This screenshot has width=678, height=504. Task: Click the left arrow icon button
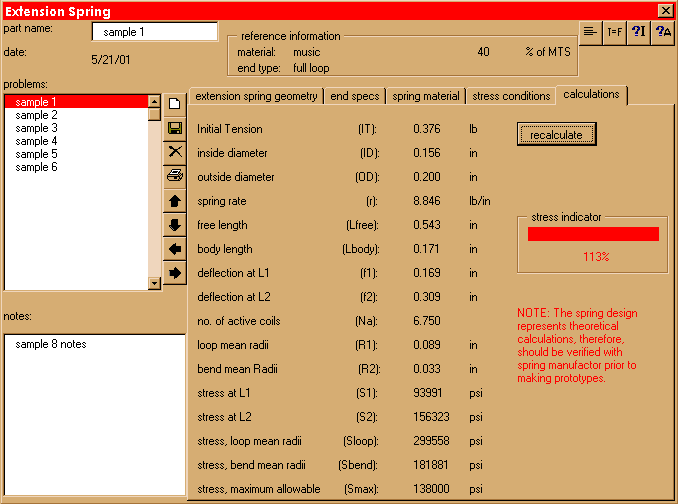tap(175, 249)
